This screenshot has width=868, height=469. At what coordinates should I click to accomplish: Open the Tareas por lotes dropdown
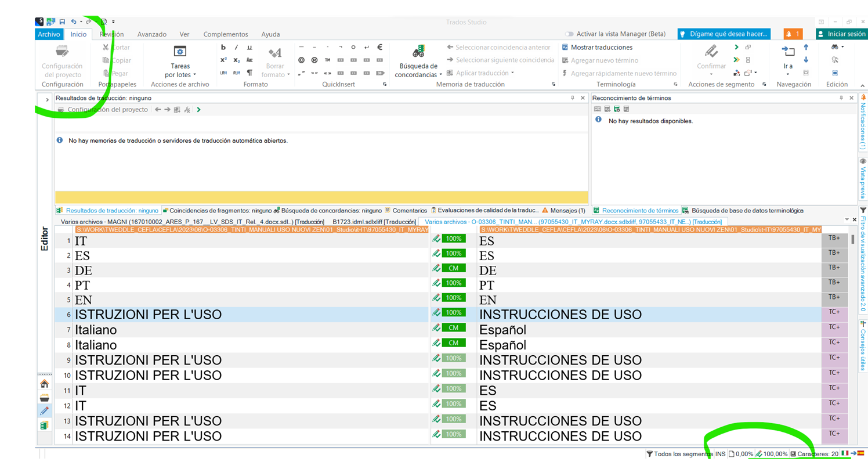(x=194, y=75)
